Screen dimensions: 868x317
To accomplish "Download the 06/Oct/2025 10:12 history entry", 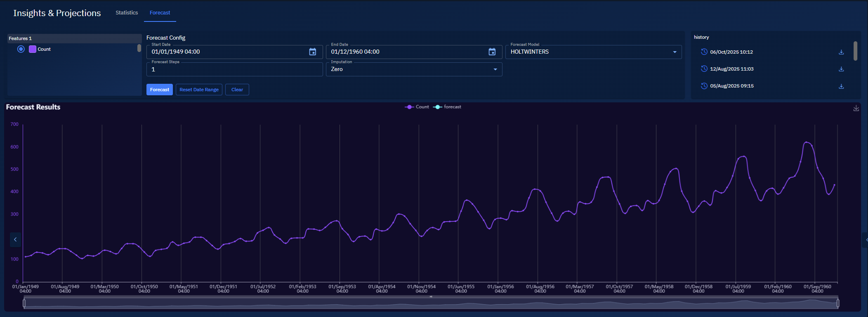I will 841,52.
